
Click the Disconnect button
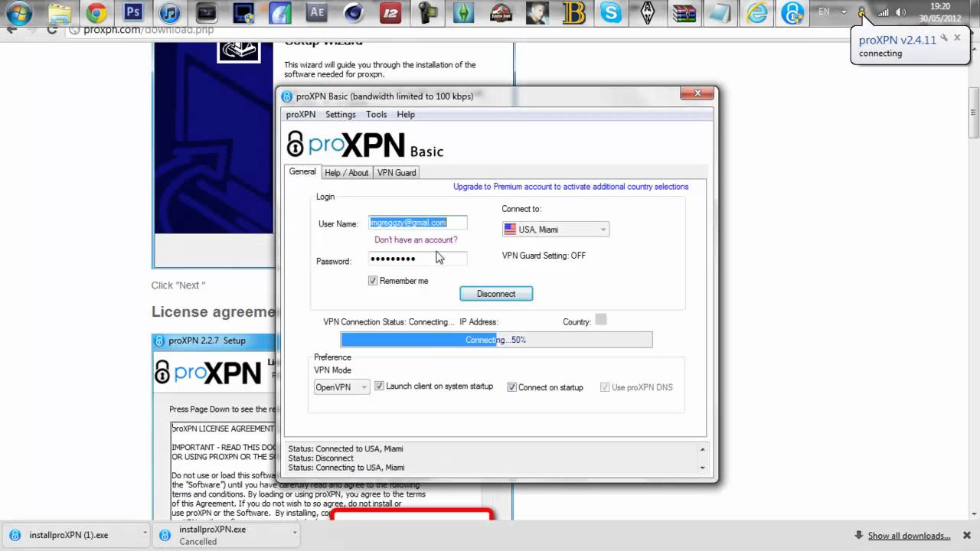point(496,294)
